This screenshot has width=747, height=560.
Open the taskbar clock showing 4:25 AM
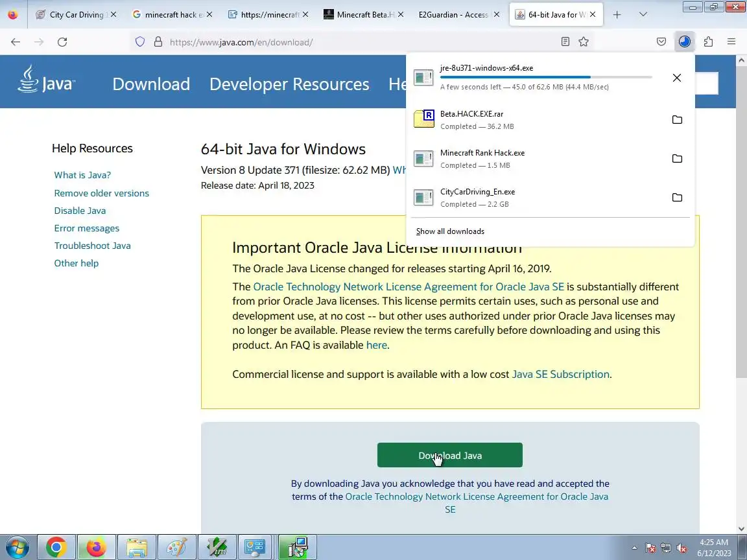pyautogui.click(x=714, y=548)
